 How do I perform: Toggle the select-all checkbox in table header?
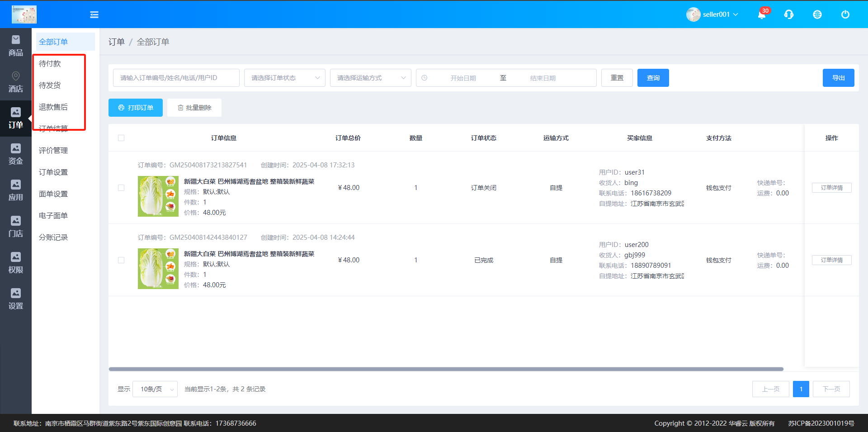pyautogui.click(x=121, y=138)
